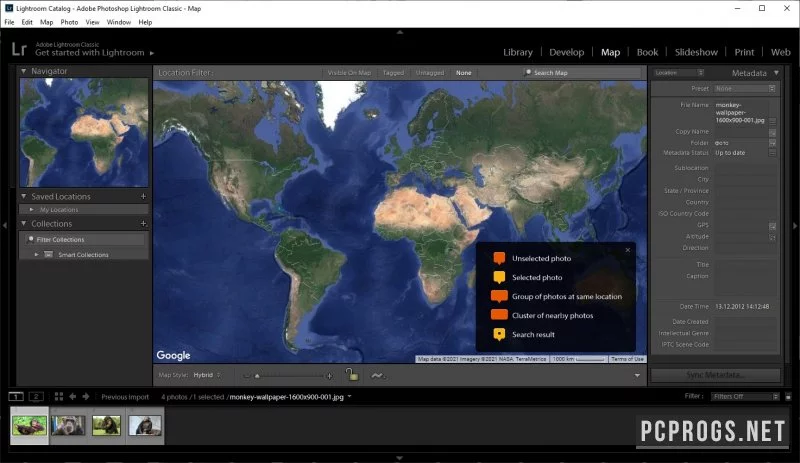Open the metadata Preset None dropdown
Screen dimensions: 800x463
point(745,89)
